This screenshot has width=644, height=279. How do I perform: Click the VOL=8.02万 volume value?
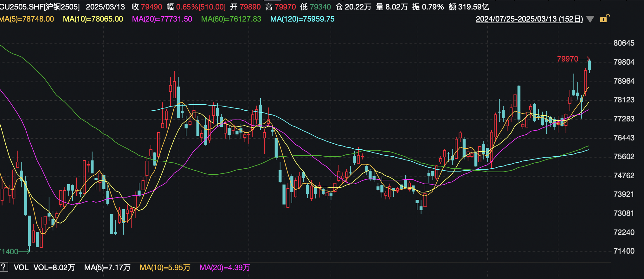(54, 268)
